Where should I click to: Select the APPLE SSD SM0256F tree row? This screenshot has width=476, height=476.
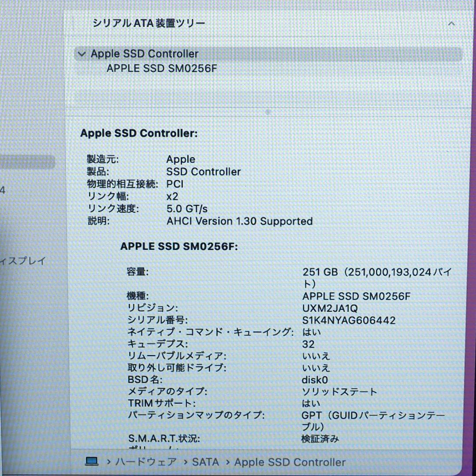pos(162,68)
